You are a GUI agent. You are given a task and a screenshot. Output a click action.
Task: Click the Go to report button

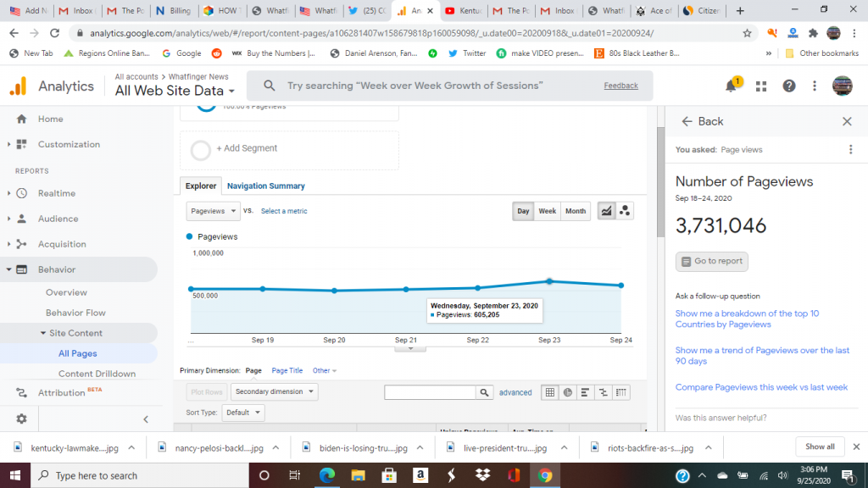(x=711, y=261)
